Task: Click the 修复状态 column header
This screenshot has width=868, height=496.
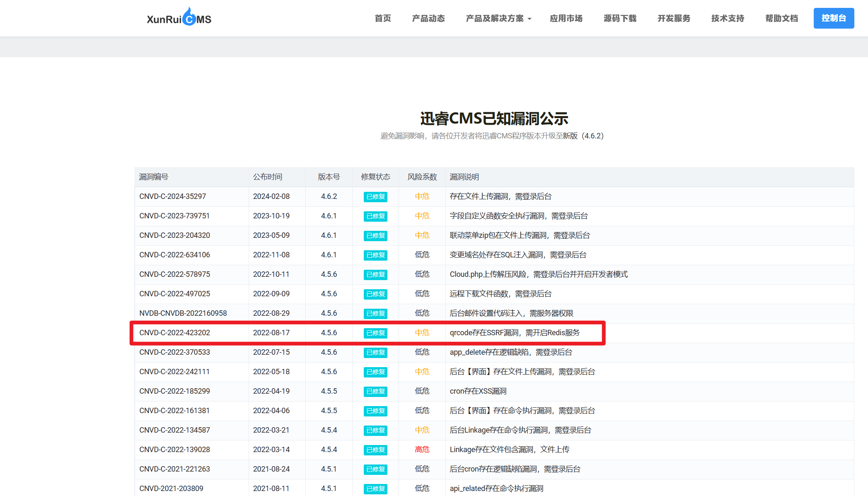Action: coord(375,177)
